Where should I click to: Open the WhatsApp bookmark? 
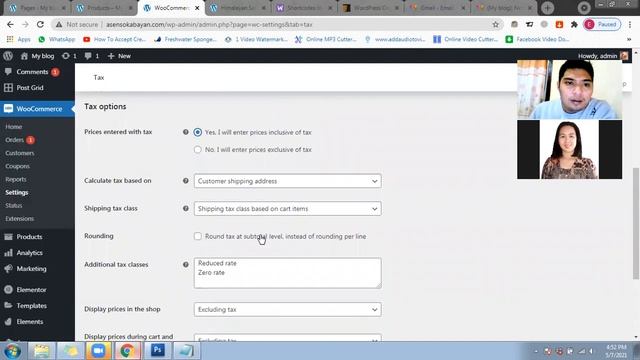(x=57, y=39)
